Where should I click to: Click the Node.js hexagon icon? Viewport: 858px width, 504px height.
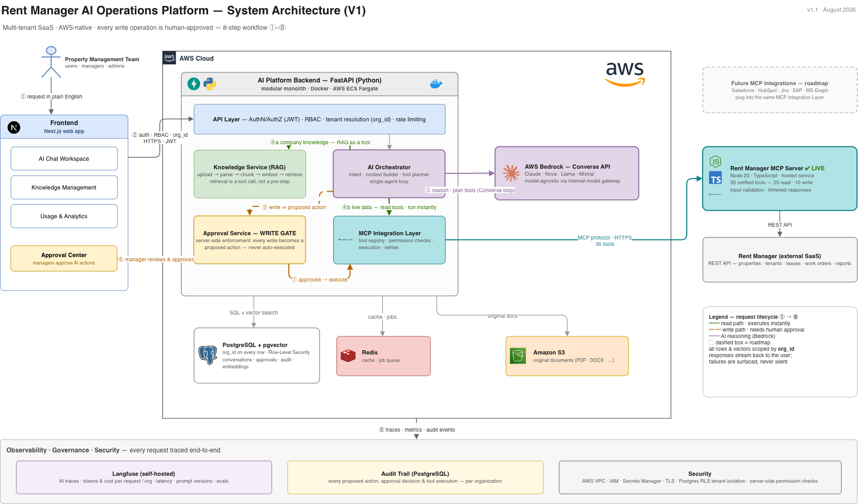click(x=715, y=161)
